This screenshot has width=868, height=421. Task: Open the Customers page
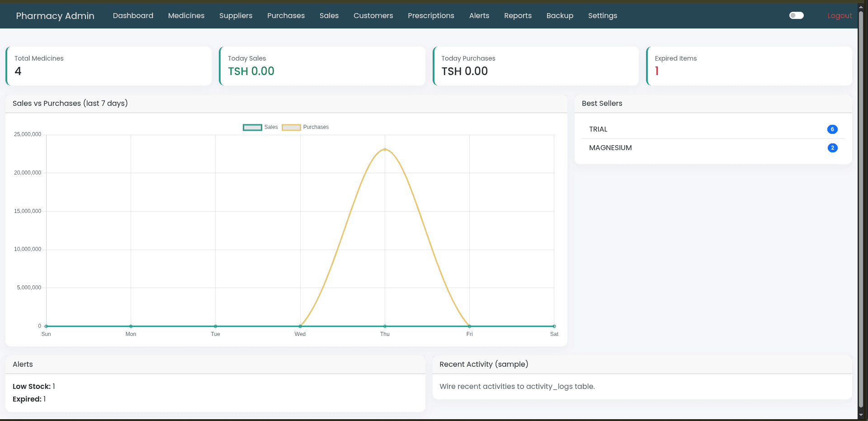[x=373, y=15]
